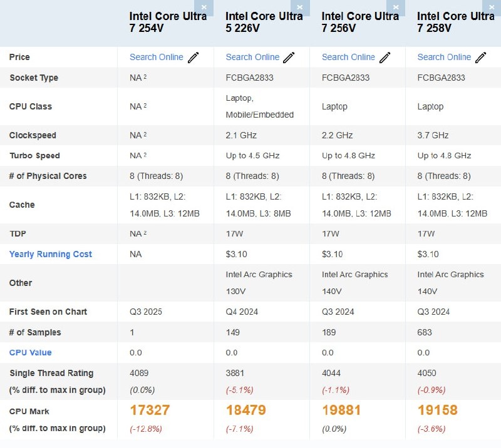Edit price pencil icon for Ultra 7 256V
Screen dimensions: 501x448
385,58
